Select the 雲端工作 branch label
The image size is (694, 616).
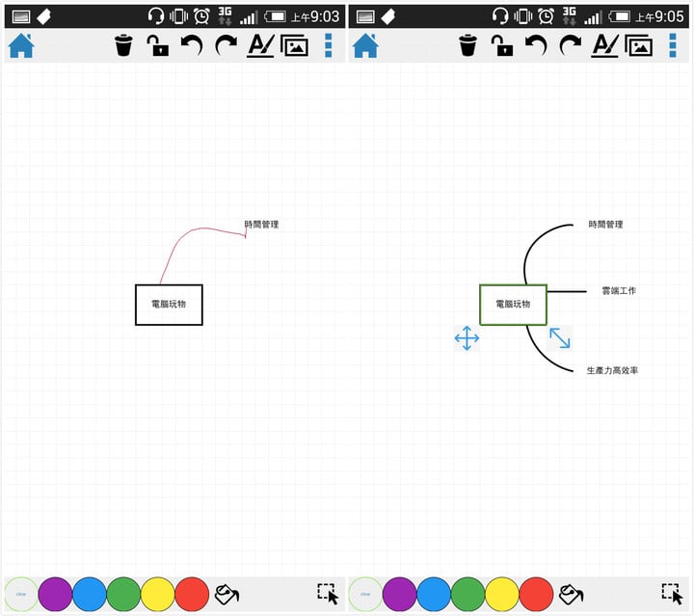(618, 290)
